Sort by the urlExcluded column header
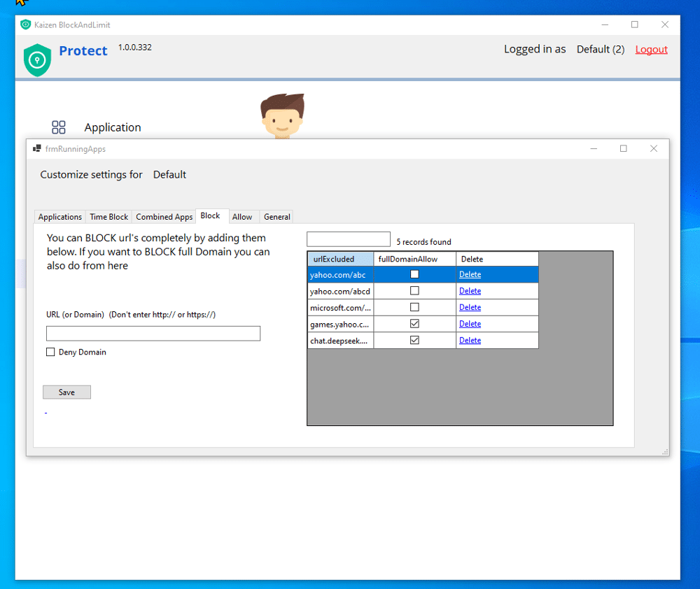The width and height of the screenshot is (700, 589). (x=340, y=260)
